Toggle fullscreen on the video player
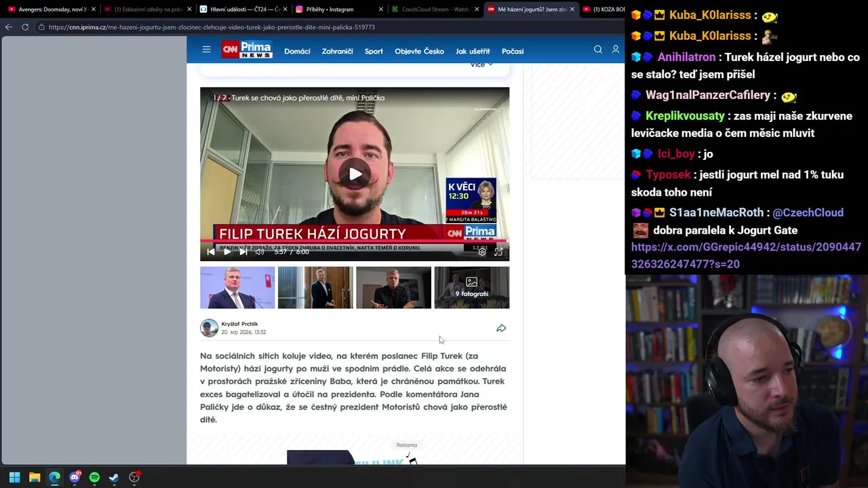 498,252
